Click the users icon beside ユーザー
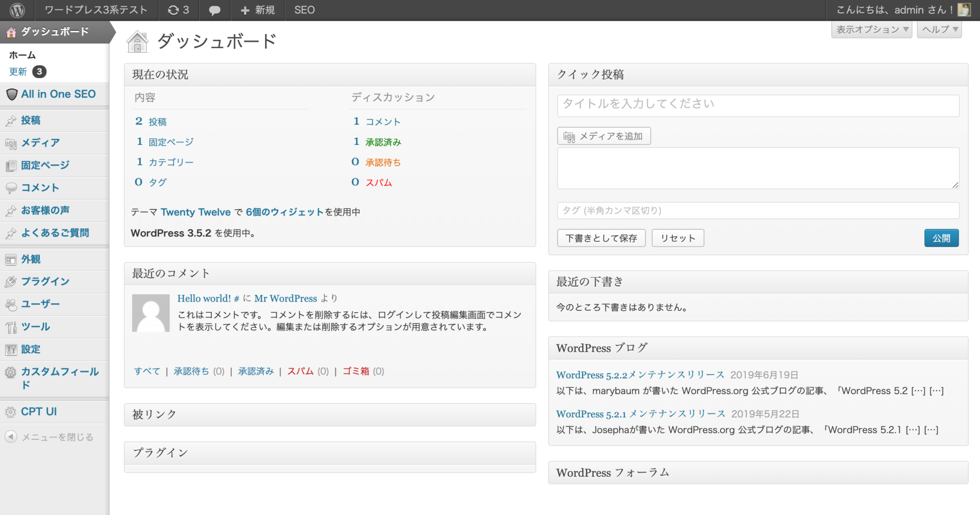This screenshot has height=515, width=980. [x=11, y=305]
